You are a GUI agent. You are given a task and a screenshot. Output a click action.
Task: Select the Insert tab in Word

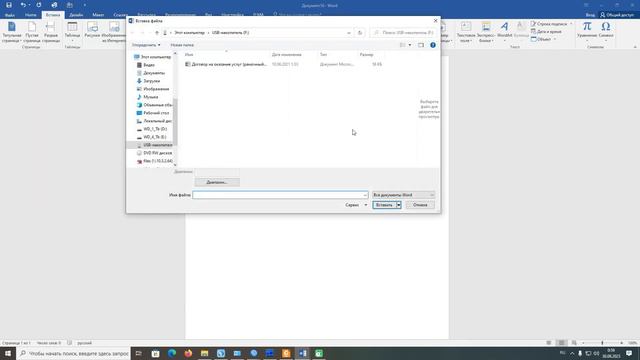tap(53, 15)
